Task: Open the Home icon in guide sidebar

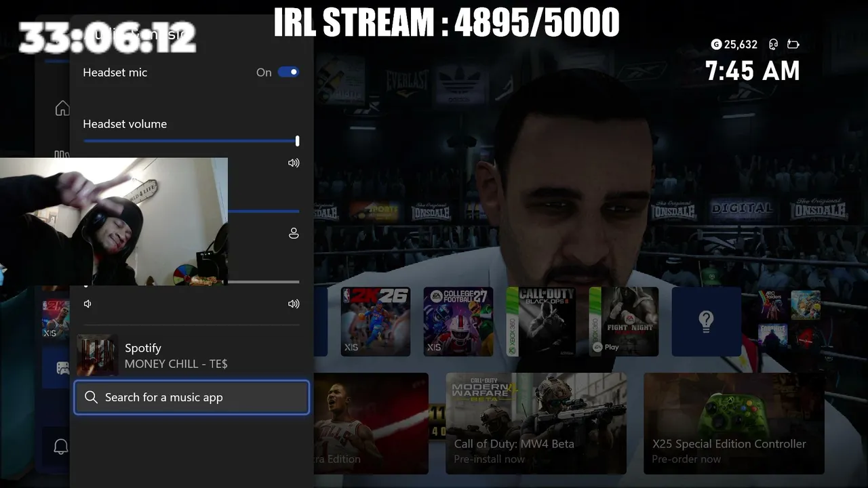Action: [62, 108]
